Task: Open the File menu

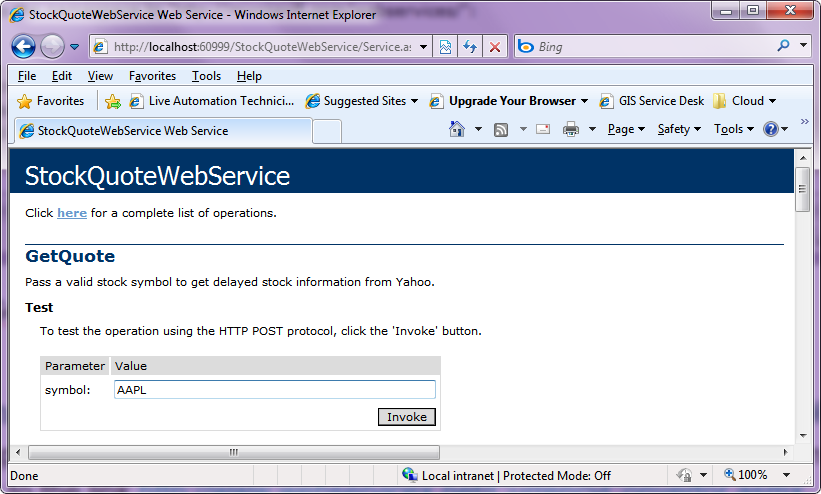Action: [x=27, y=76]
